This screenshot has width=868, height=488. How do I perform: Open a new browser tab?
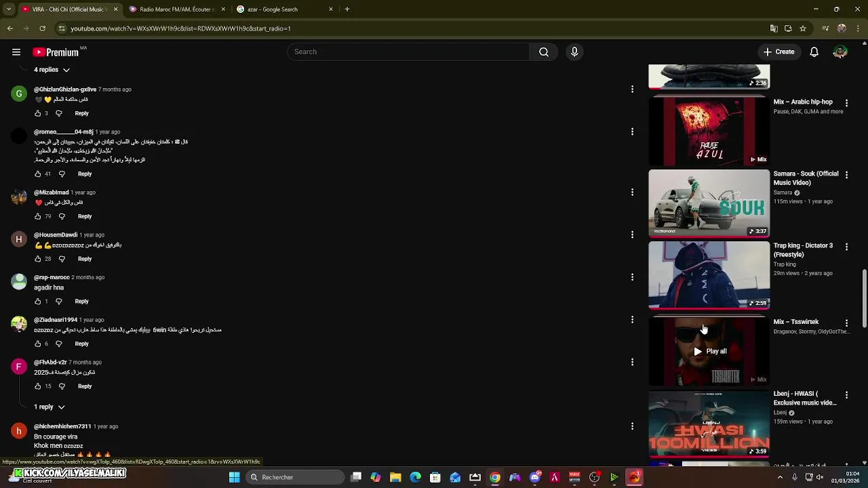pos(347,9)
